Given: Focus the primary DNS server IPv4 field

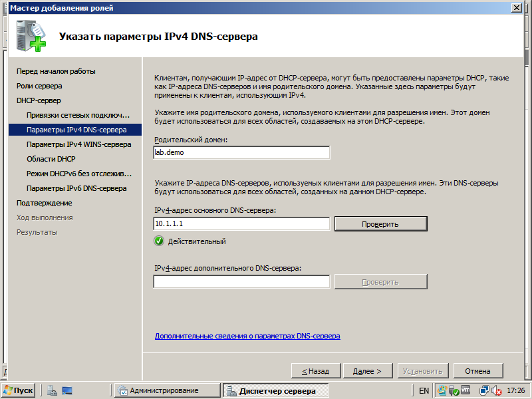Looking at the screenshot, I should click(x=241, y=223).
